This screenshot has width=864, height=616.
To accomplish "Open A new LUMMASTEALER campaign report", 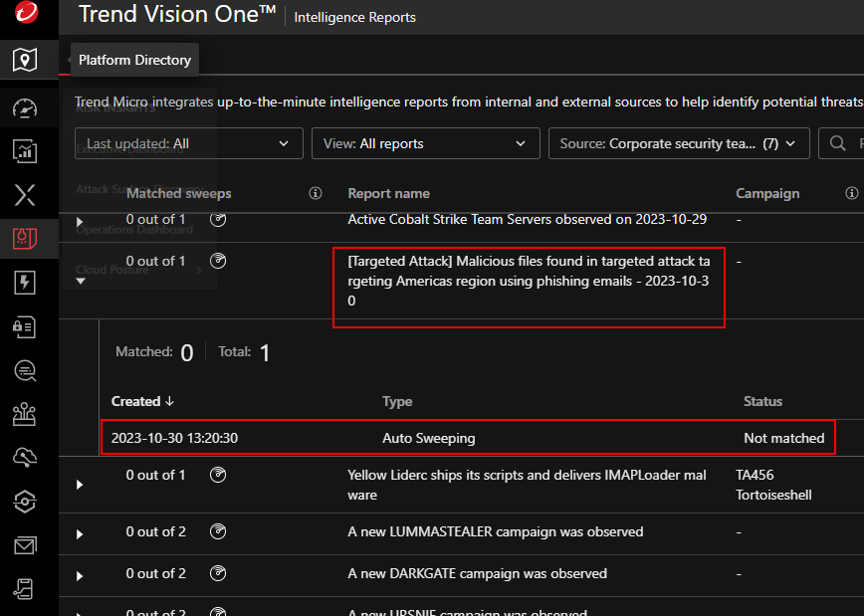I will click(x=496, y=531).
